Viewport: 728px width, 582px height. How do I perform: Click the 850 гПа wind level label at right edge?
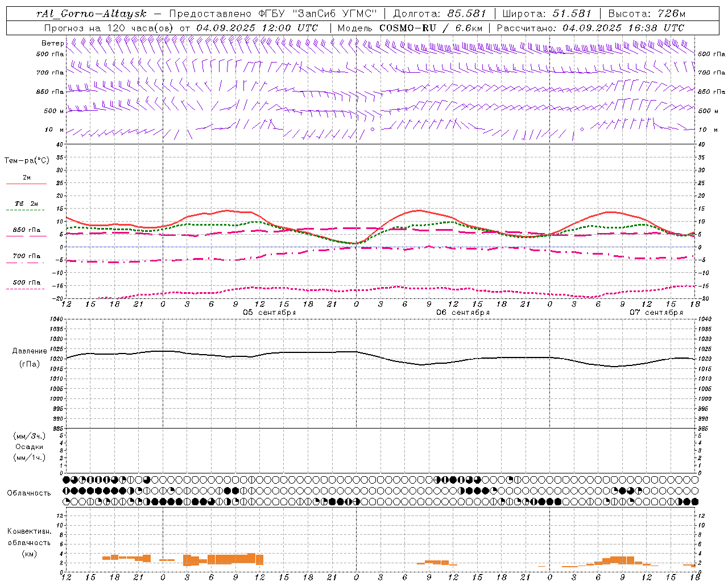point(712,92)
